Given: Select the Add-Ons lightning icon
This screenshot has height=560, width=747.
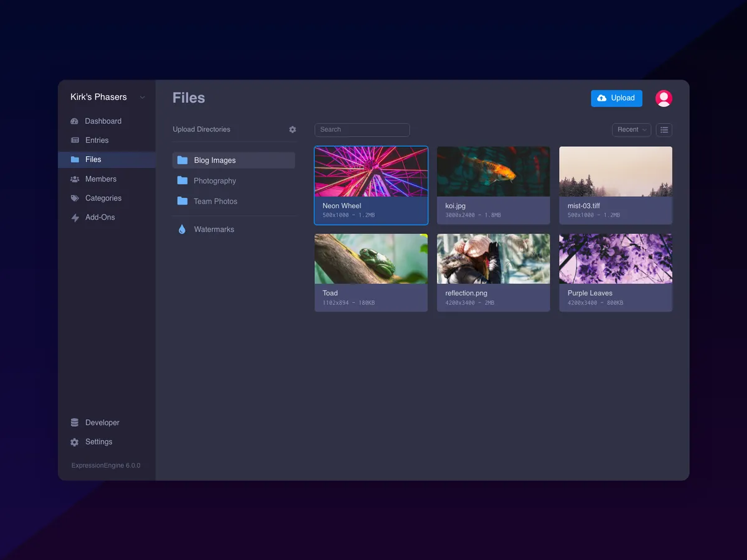Looking at the screenshot, I should [x=75, y=217].
